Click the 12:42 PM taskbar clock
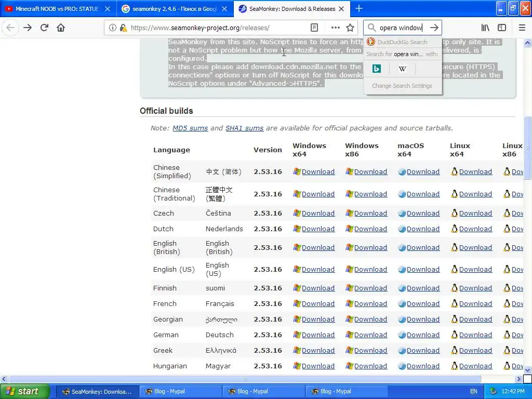This screenshot has height=399, width=532. click(x=513, y=392)
